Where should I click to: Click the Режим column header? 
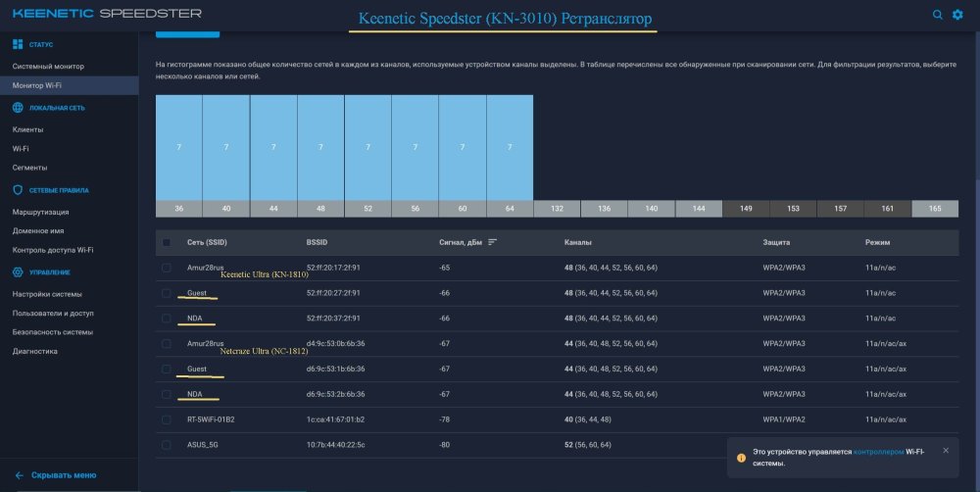[877, 242]
